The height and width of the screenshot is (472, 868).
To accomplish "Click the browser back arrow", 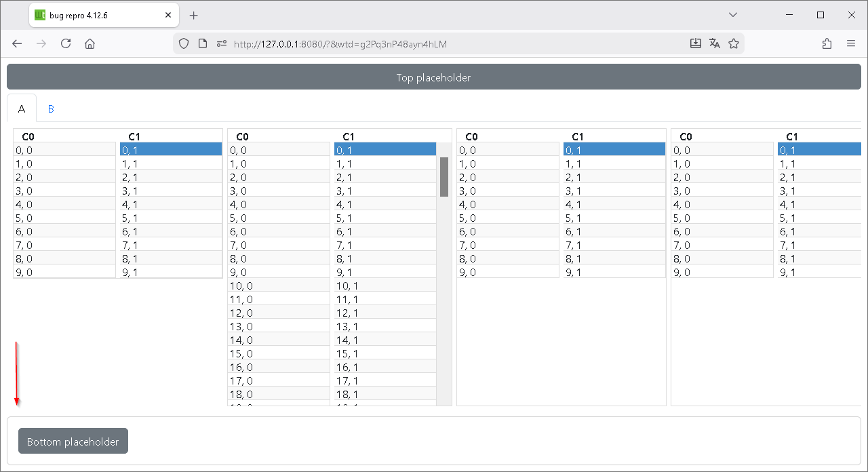I will point(18,43).
